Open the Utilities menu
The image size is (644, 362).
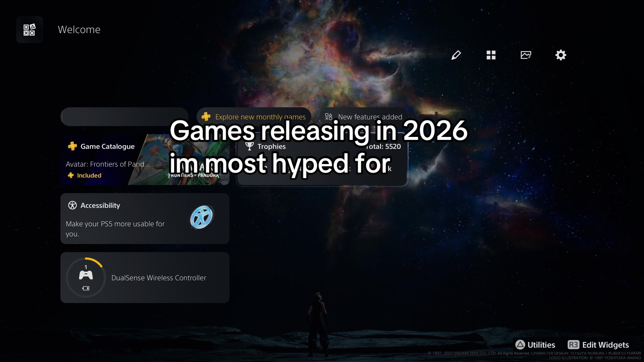tap(535, 345)
